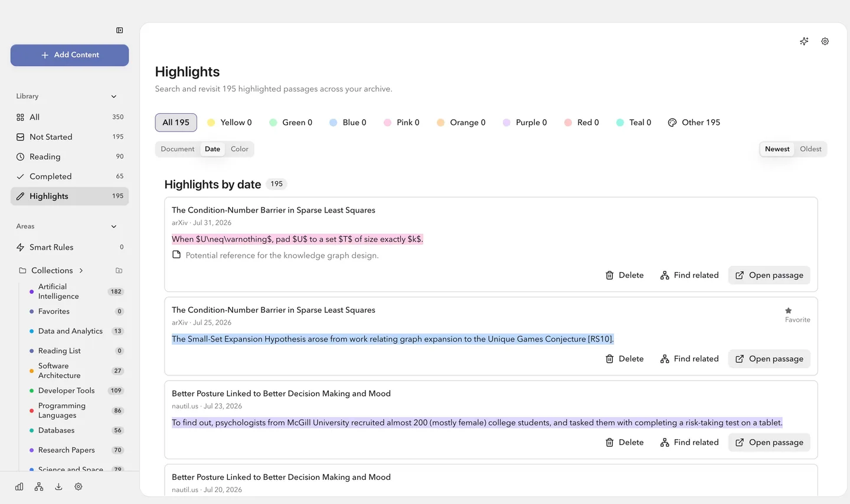Image resolution: width=850 pixels, height=504 pixels.
Task: Click the Add Content button
Action: coord(70,55)
